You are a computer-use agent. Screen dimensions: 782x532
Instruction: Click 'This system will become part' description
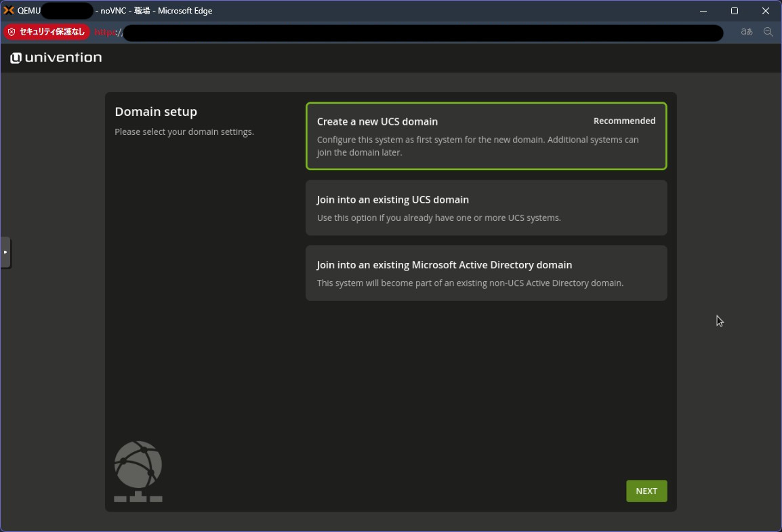click(470, 283)
